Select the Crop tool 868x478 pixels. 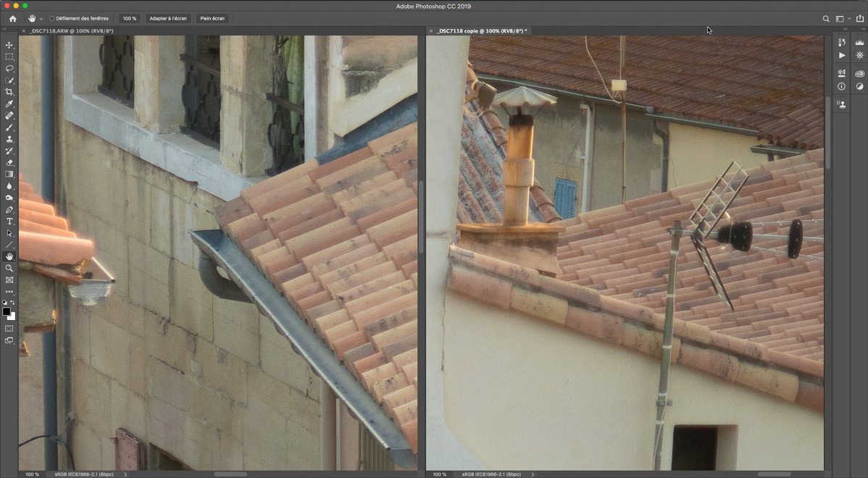(x=9, y=92)
